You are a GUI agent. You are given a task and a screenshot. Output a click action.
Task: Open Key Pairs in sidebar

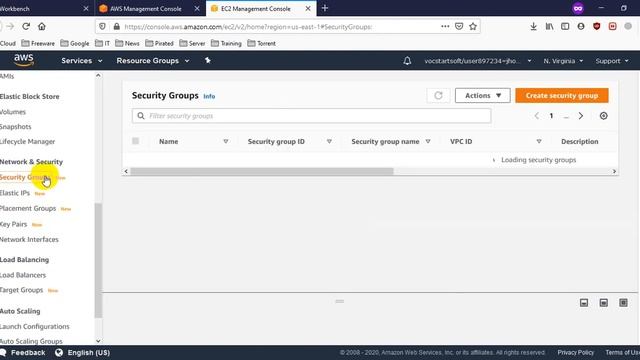13,224
